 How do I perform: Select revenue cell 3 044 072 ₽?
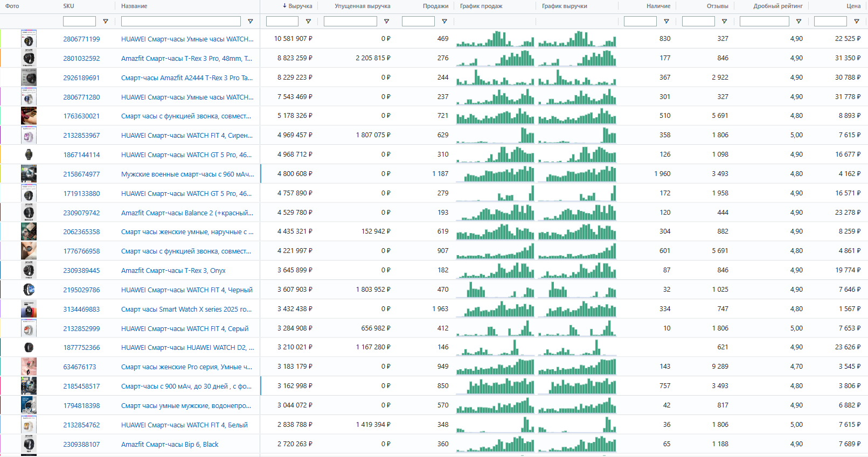point(295,405)
